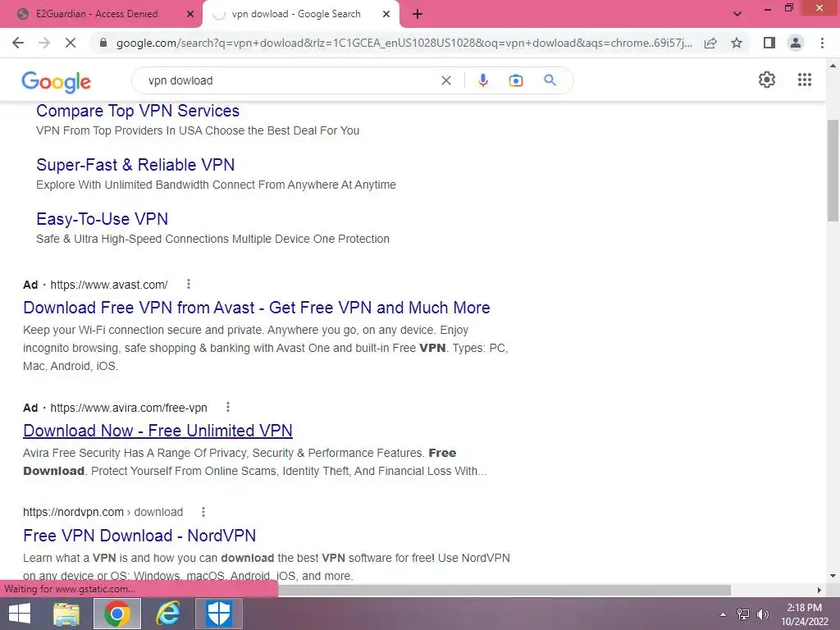Open options for Avira ad result
Screen dimensions: 840x630
[x=228, y=407]
